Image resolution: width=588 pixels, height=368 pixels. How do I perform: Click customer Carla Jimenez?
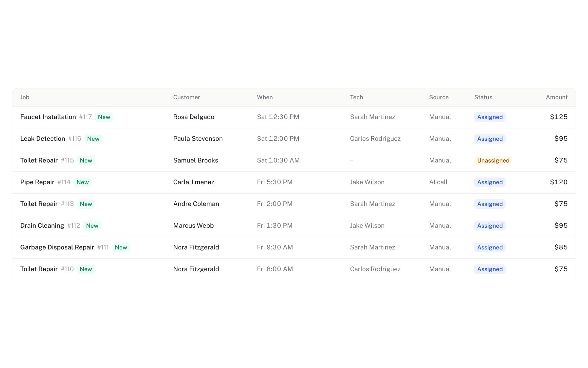(x=194, y=182)
